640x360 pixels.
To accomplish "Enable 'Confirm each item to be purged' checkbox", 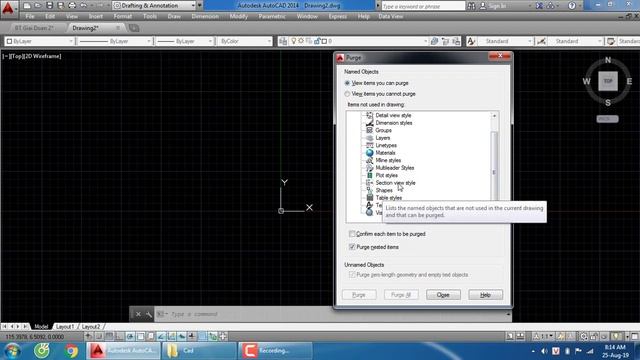I will click(352, 234).
